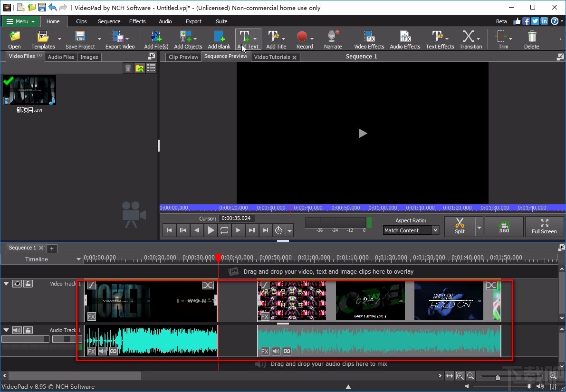Viewport: 566px width, 392px height.
Task: Collapse Video Track 1 with its triangle
Action: [x=6, y=283]
